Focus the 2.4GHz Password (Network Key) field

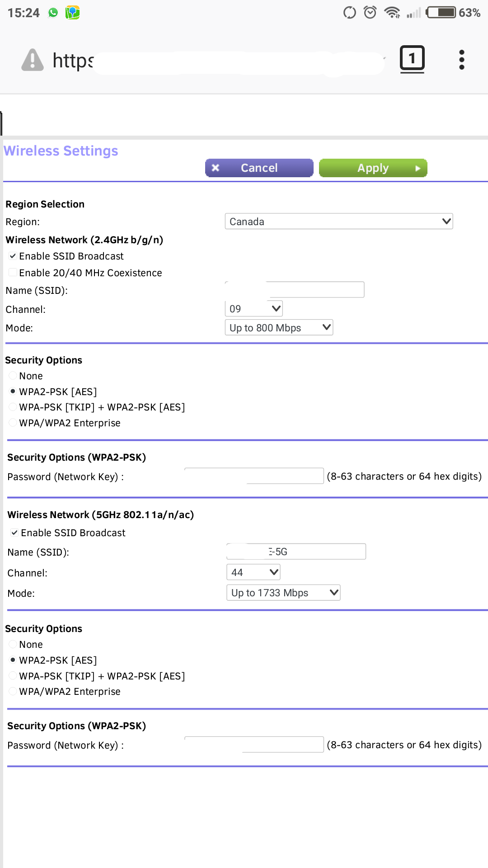point(254,476)
